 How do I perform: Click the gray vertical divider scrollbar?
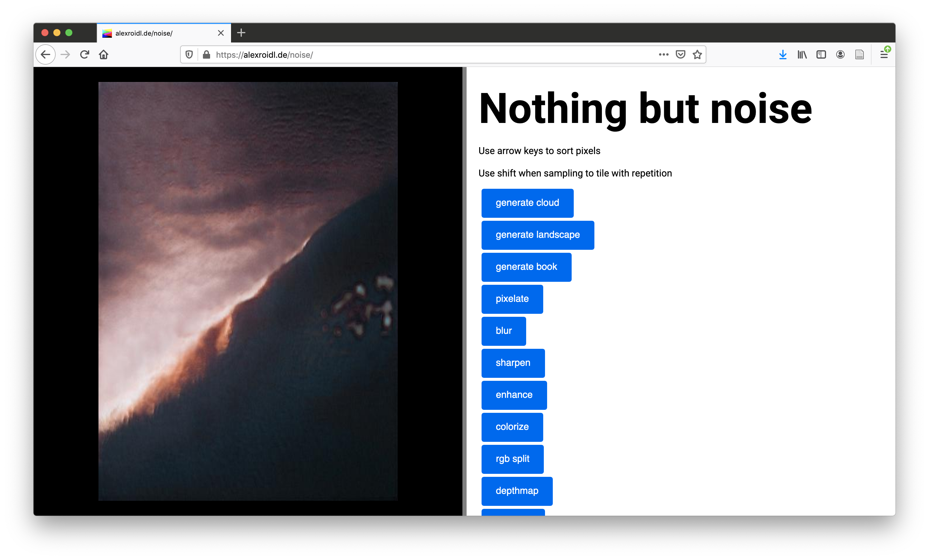tap(464, 291)
